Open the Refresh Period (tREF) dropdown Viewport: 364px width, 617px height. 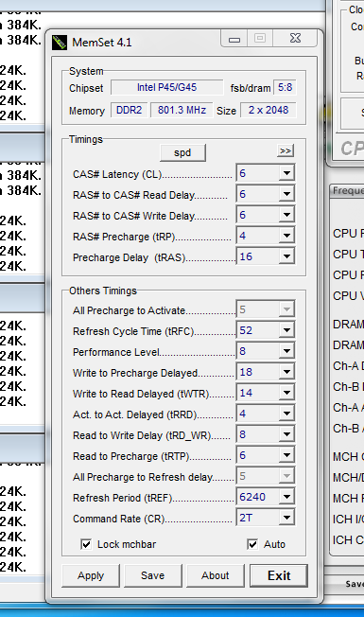[287, 497]
